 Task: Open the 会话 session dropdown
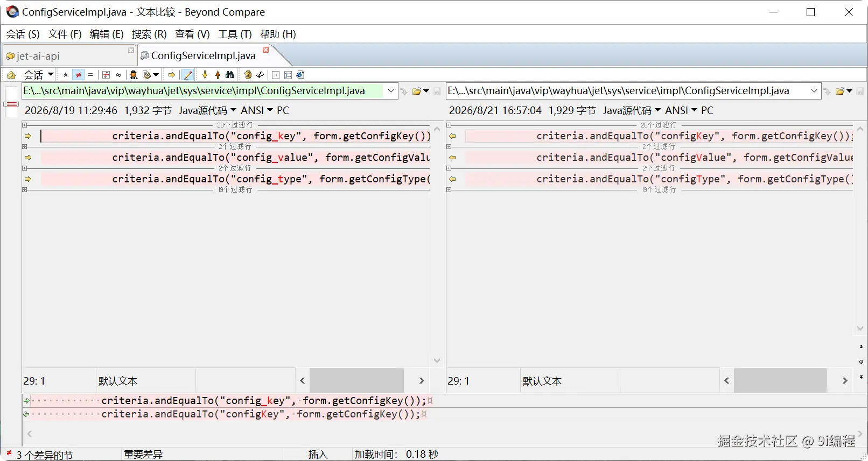39,75
